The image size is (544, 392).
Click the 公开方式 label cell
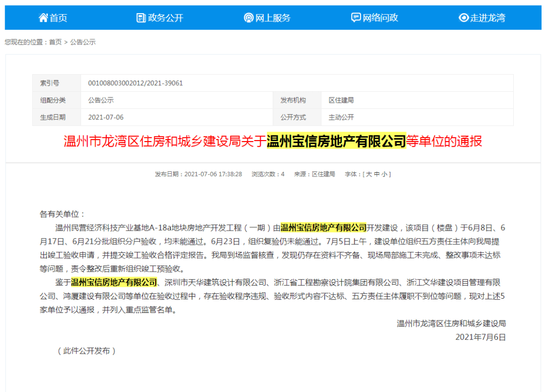coord(297,117)
